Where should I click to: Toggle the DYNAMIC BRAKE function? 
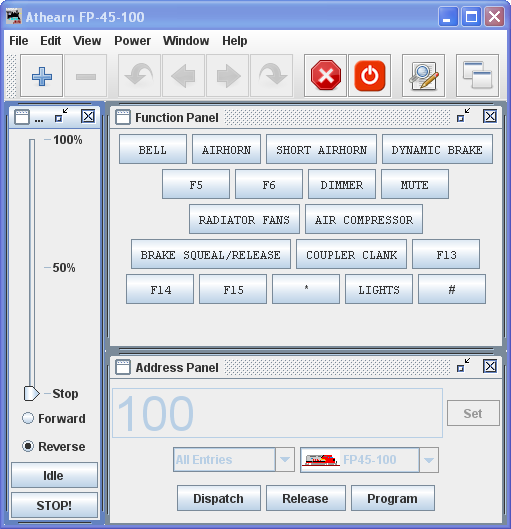click(x=437, y=149)
